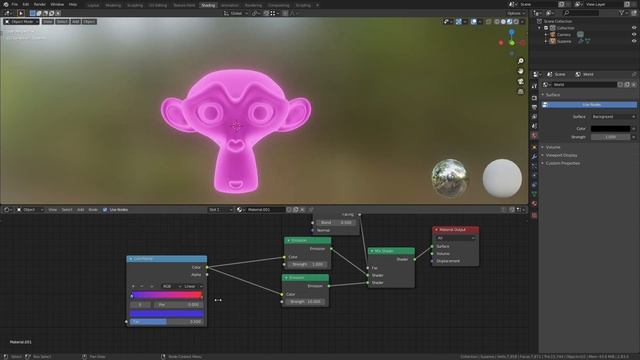Image resolution: width=640 pixels, height=360 pixels.
Task: Open the Global transform orientation dropdown
Action: (236, 13)
